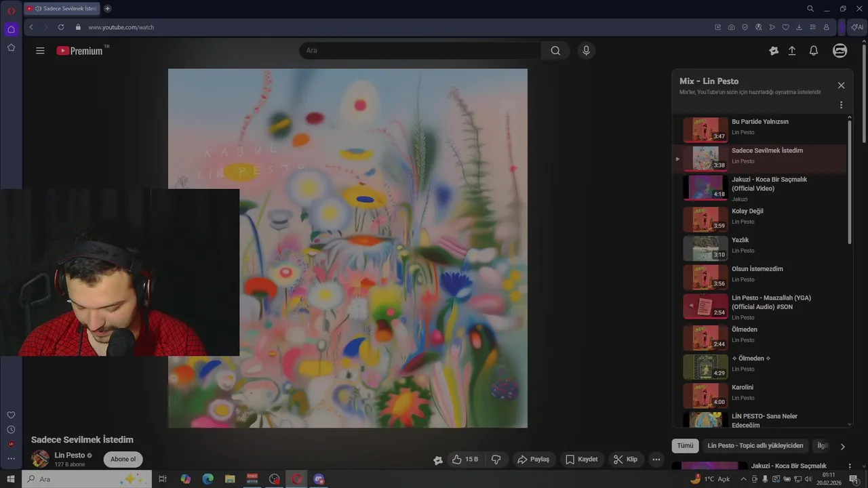Dislike the video with thumbs down

point(496,460)
